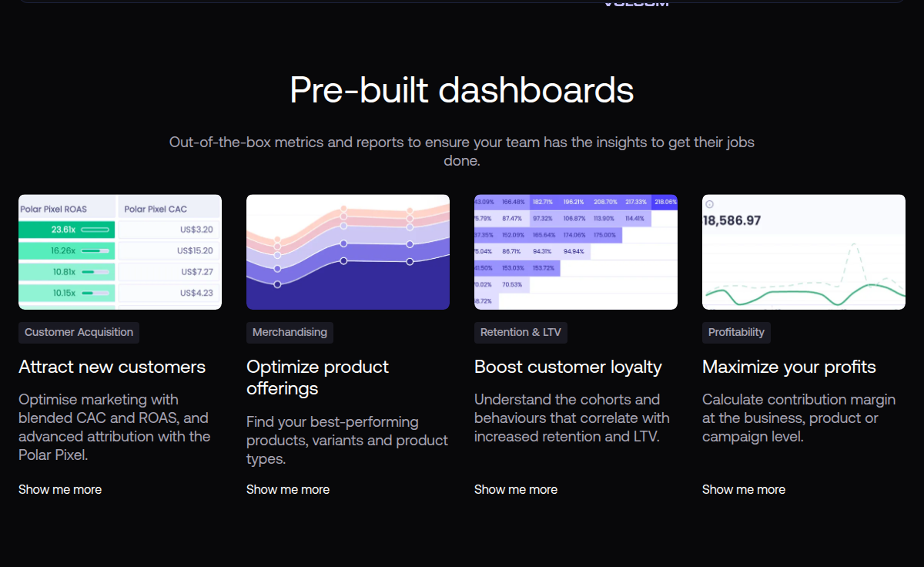Open the Retention & LTV cohort thumbnail

coord(576,252)
